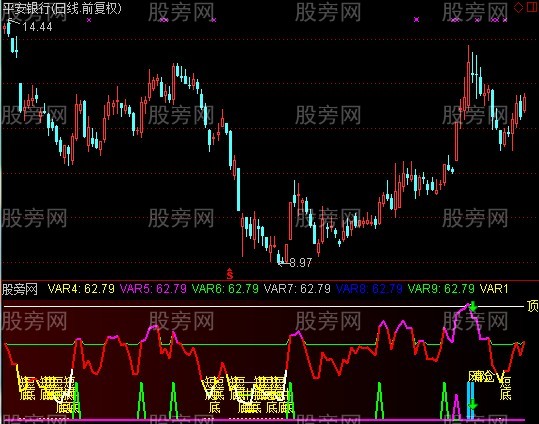Select the VAR4: 62.79 indicator value
539x424 pixels.
tap(81, 289)
